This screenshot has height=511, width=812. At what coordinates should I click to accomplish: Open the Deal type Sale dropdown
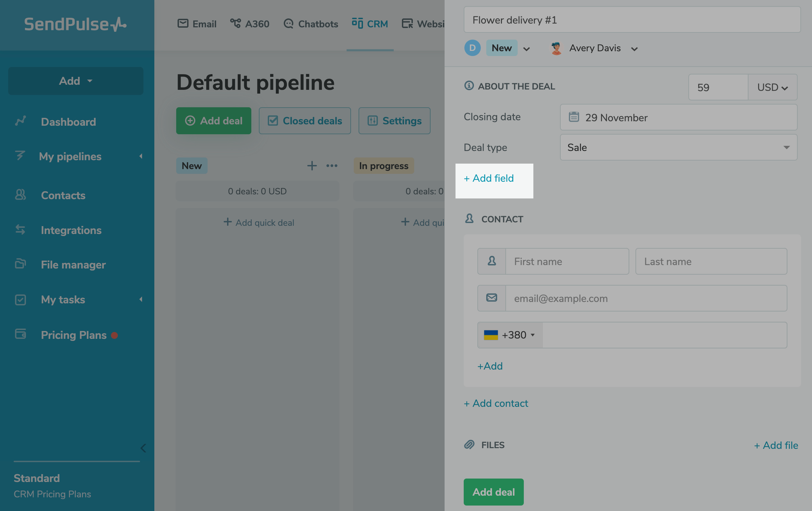(x=678, y=148)
